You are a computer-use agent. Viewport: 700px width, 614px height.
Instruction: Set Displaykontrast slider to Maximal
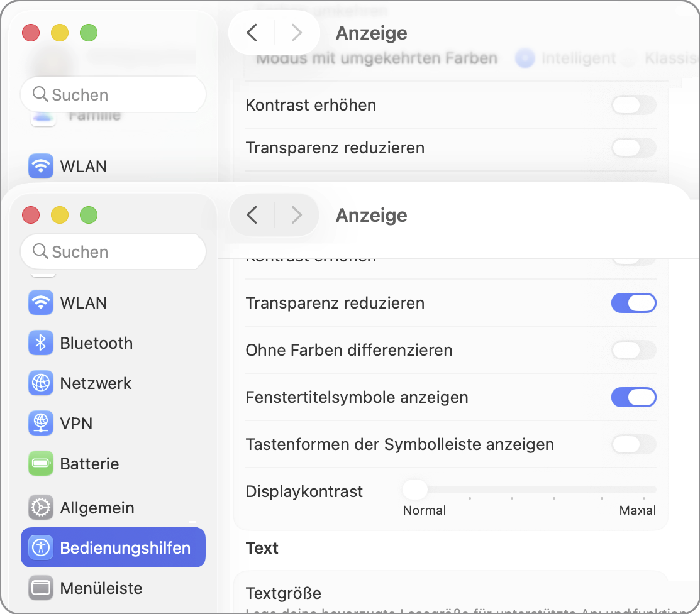tap(644, 490)
